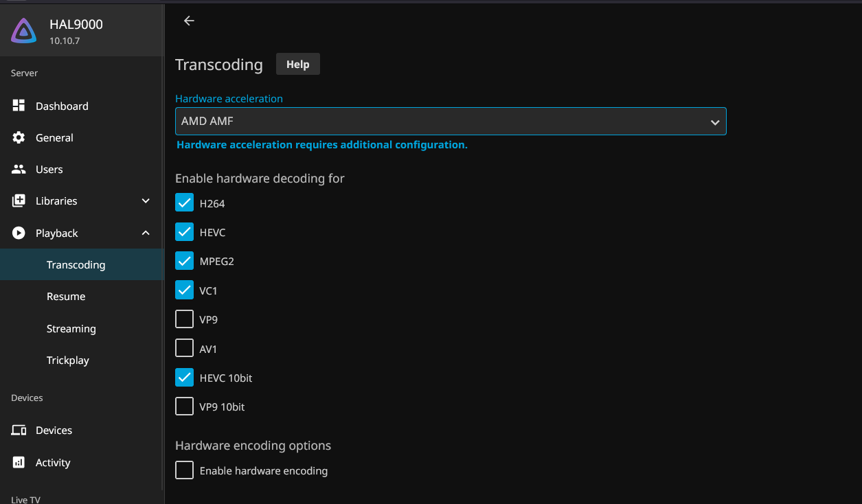Open the Resume settings page
Image resolution: width=862 pixels, height=504 pixels.
(66, 297)
